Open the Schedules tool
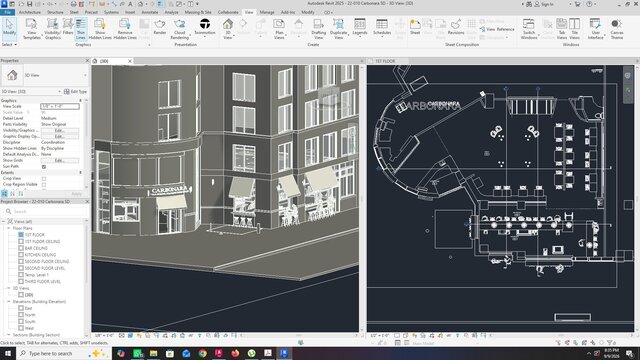 [x=382, y=27]
